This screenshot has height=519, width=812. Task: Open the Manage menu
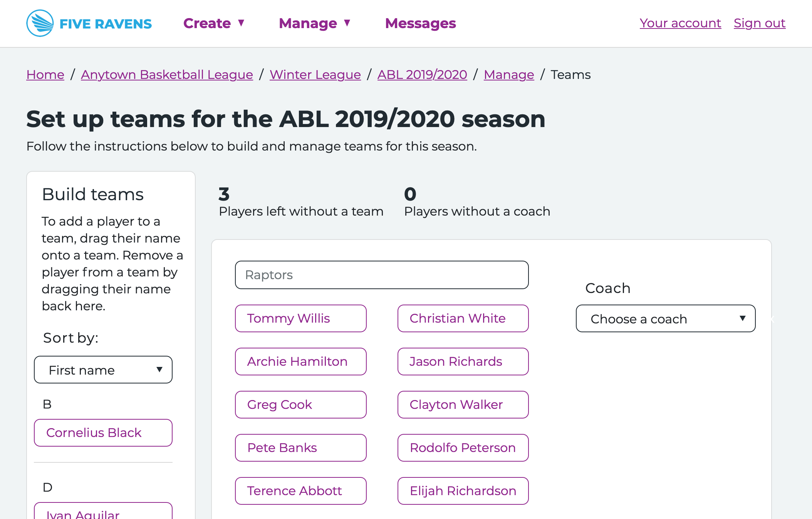(315, 23)
